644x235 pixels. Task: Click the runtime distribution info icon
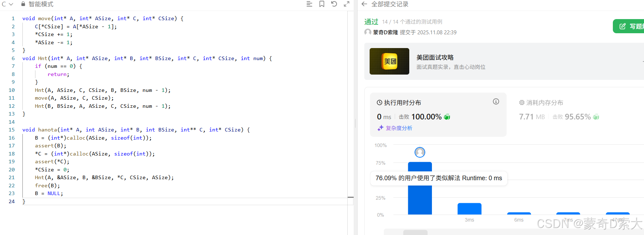(x=496, y=101)
